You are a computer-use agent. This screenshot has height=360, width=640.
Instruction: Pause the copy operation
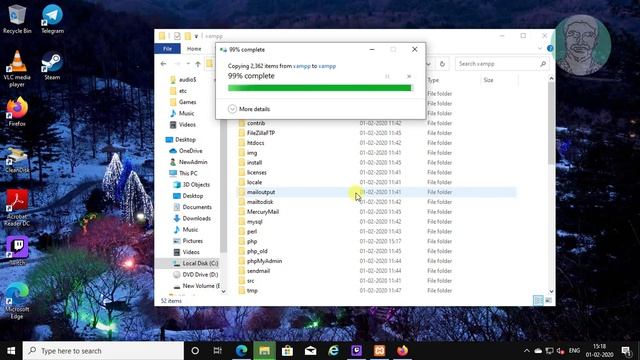point(387,76)
